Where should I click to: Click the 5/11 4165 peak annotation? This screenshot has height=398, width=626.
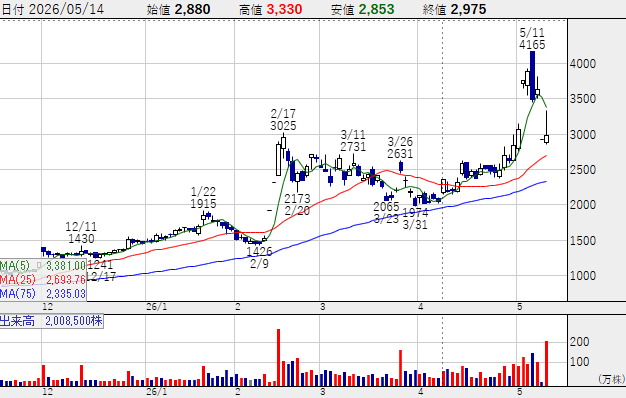[x=532, y=38]
